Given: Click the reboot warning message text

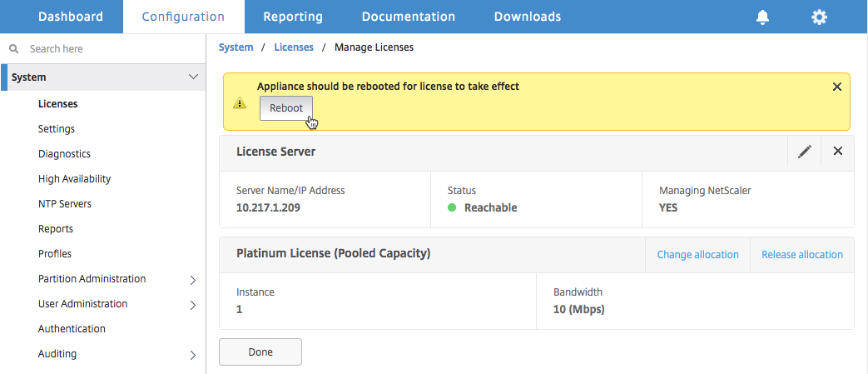Looking at the screenshot, I should coord(388,86).
